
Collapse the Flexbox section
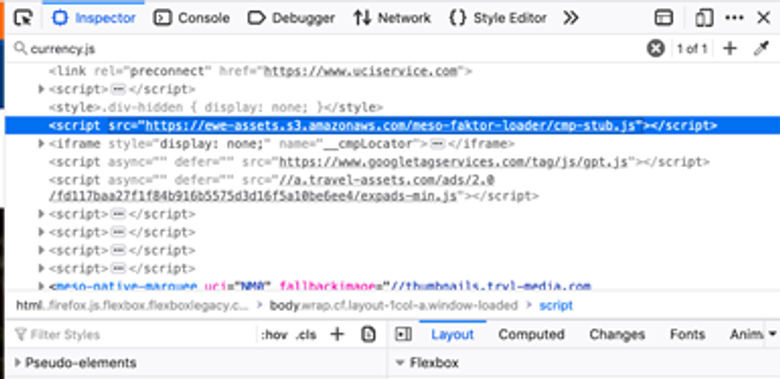[427, 363]
